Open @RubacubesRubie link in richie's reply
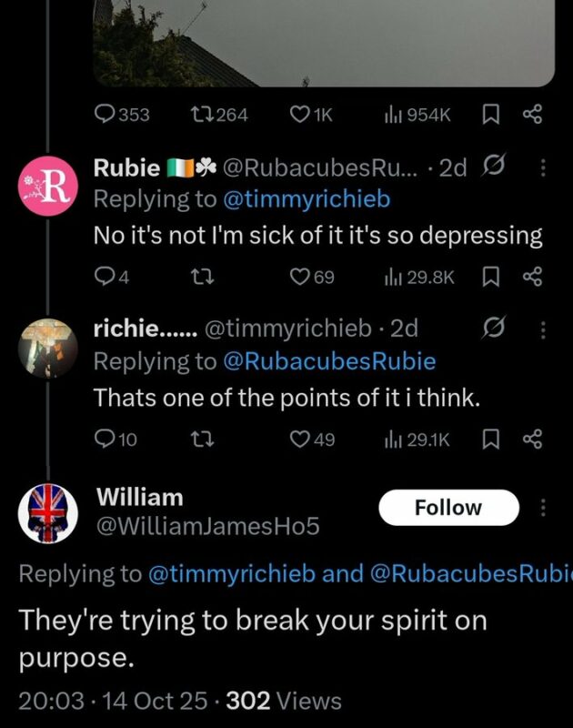This screenshot has width=573, height=728. click(x=329, y=361)
